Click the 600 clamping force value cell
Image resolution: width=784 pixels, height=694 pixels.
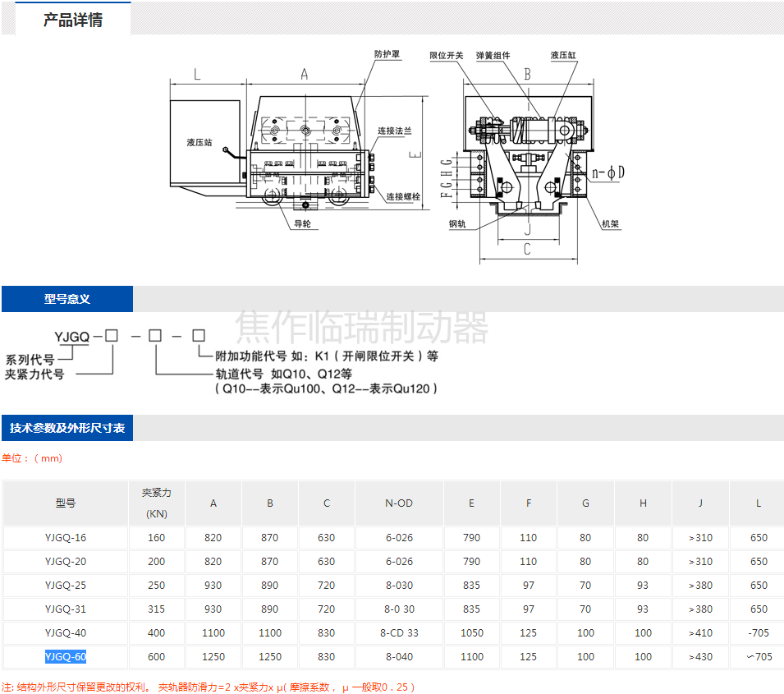click(156, 656)
